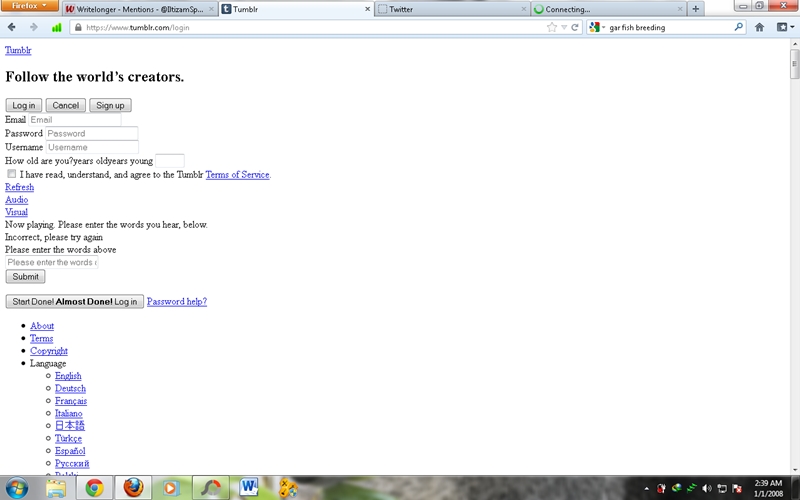Focus the Email input field
Screen dimensions: 800x500
[74, 120]
